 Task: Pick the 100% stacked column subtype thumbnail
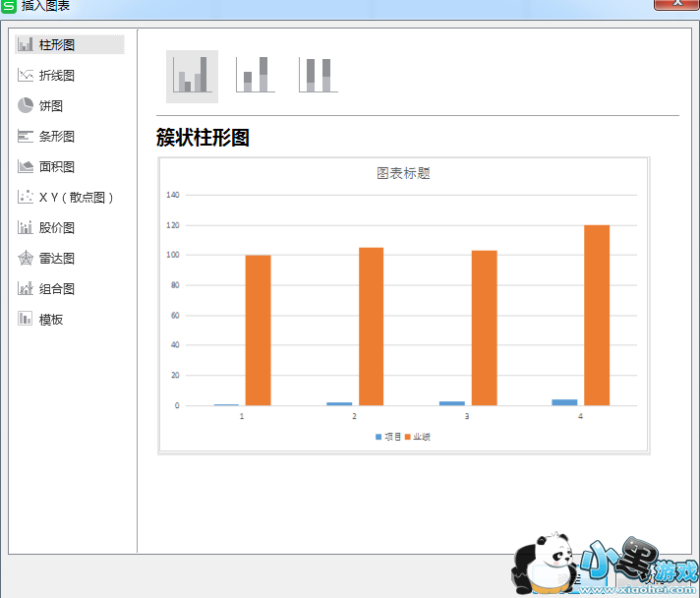coord(318,75)
